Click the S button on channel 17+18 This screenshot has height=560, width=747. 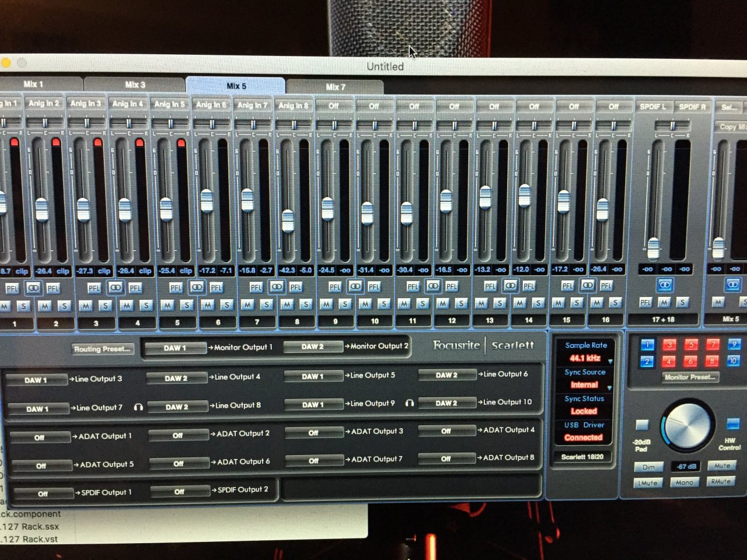682,302
